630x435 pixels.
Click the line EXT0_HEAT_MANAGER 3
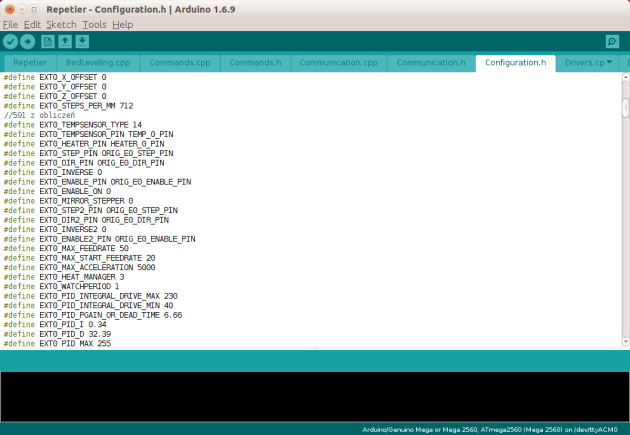tap(64, 277)
